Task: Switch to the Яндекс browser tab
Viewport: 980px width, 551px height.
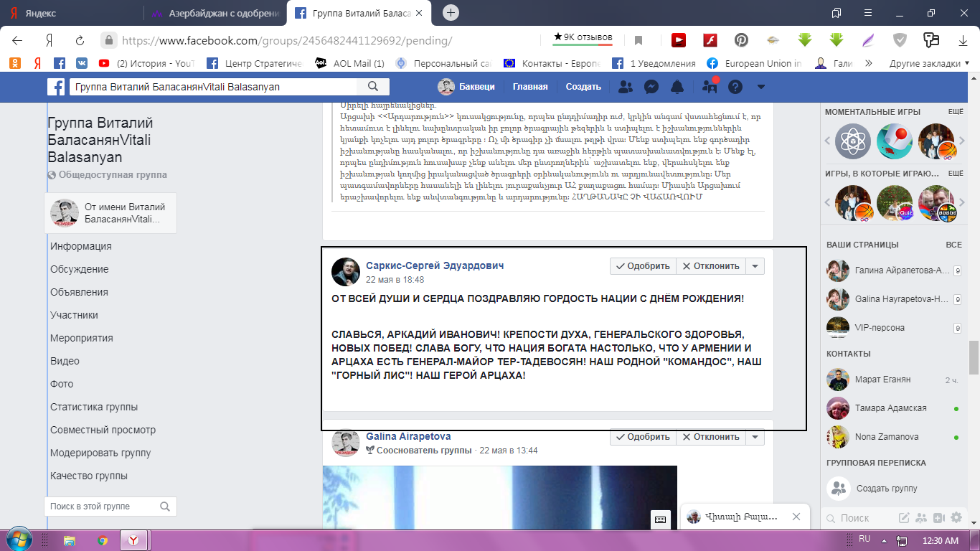Action: 72,13
